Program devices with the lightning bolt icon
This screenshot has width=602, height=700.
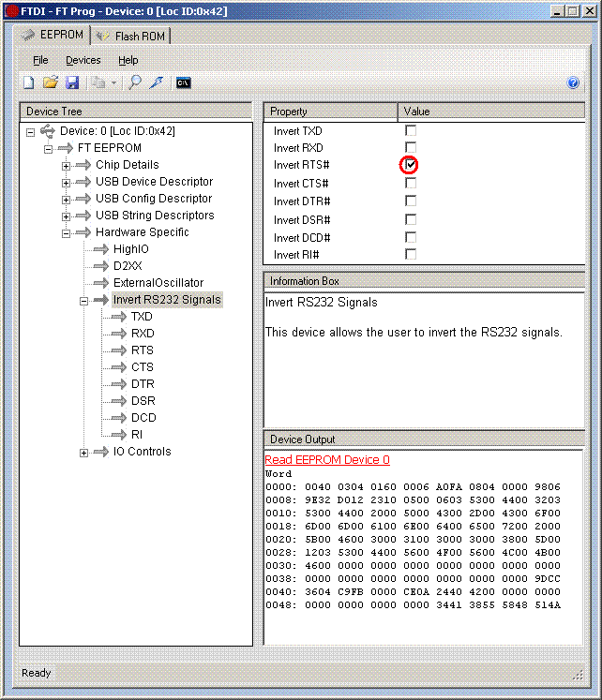pyautogui.click(x=157, y=83)
